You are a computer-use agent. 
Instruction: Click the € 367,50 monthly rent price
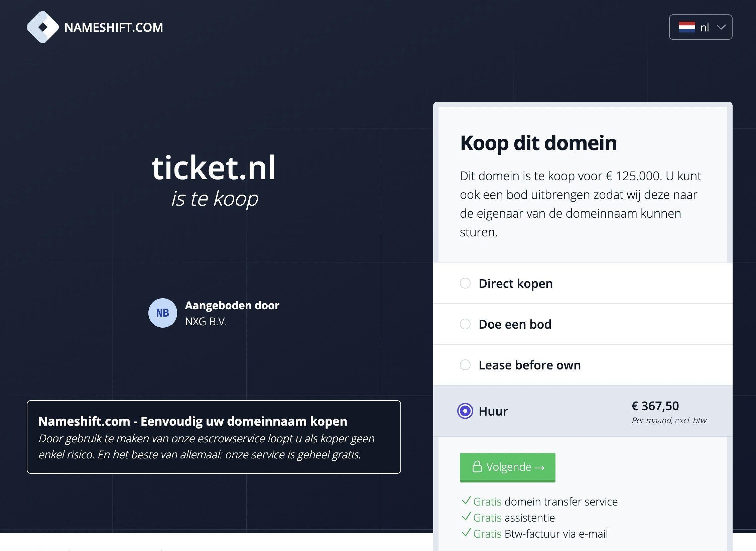pos(655,406)
